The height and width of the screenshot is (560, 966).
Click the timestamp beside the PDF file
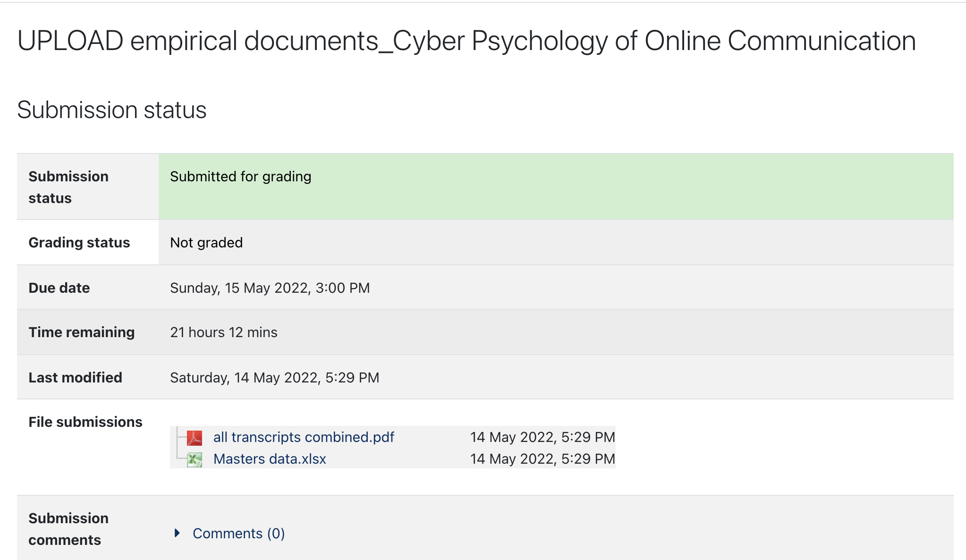pyautogui.click(x=542, y=437)
